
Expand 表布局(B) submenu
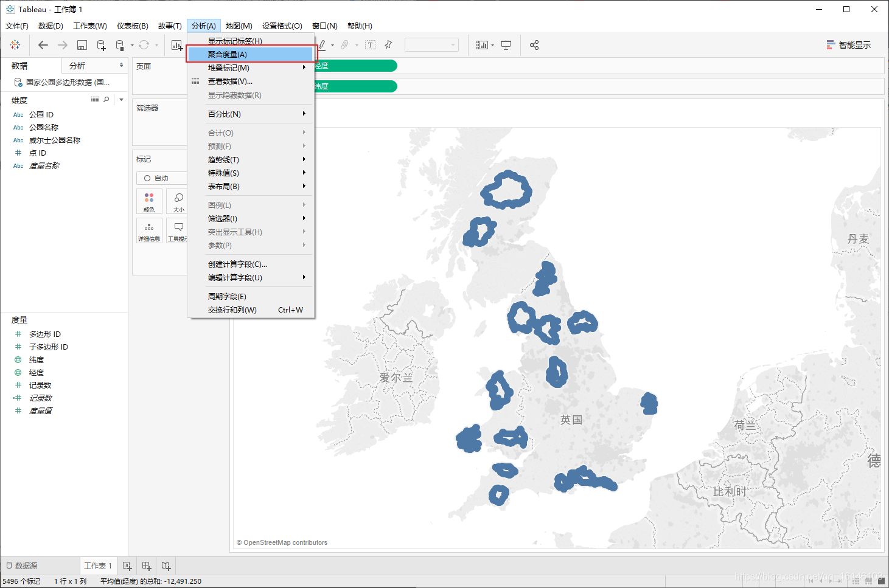[251, 186]
